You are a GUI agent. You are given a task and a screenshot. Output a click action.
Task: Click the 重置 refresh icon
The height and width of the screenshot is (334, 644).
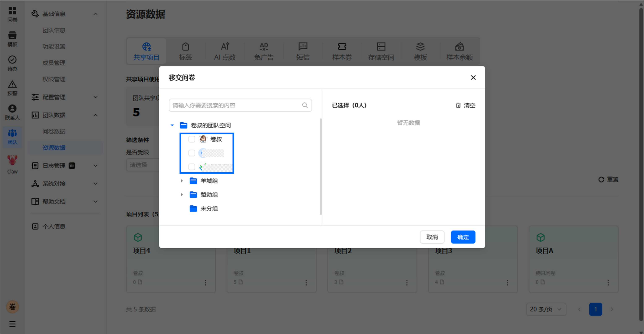pyautogui.click(x=601, y=179)
